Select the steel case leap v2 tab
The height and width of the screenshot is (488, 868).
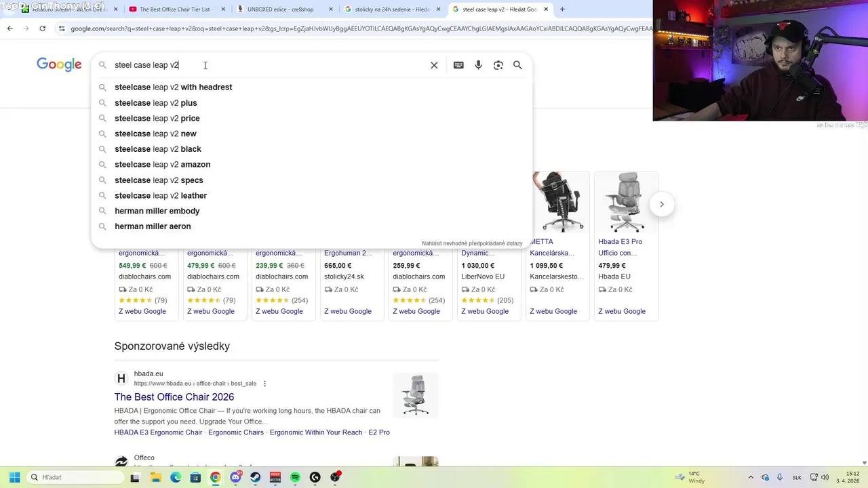tap(500, 9)
